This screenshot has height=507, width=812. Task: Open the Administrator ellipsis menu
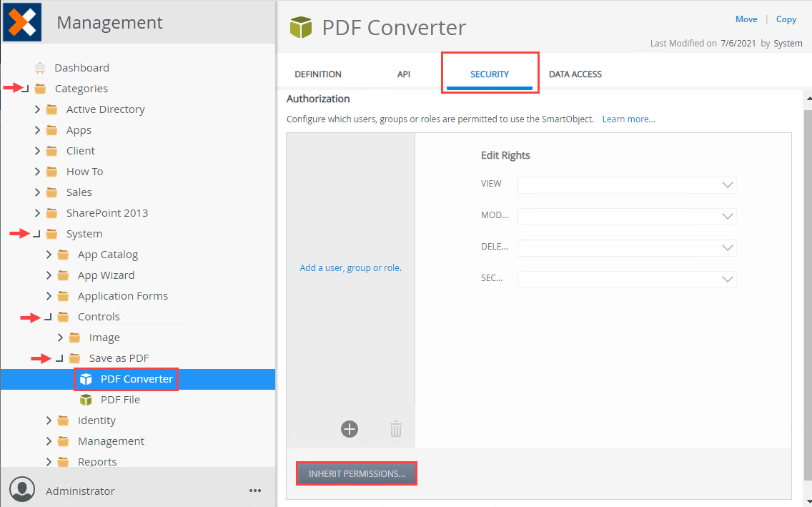pos(254,491)
